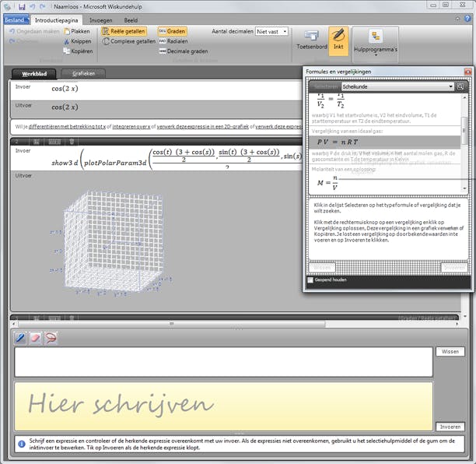The image size is (476, 464).
Task: Select the M = n/V molarity formula
Action: 327,183
